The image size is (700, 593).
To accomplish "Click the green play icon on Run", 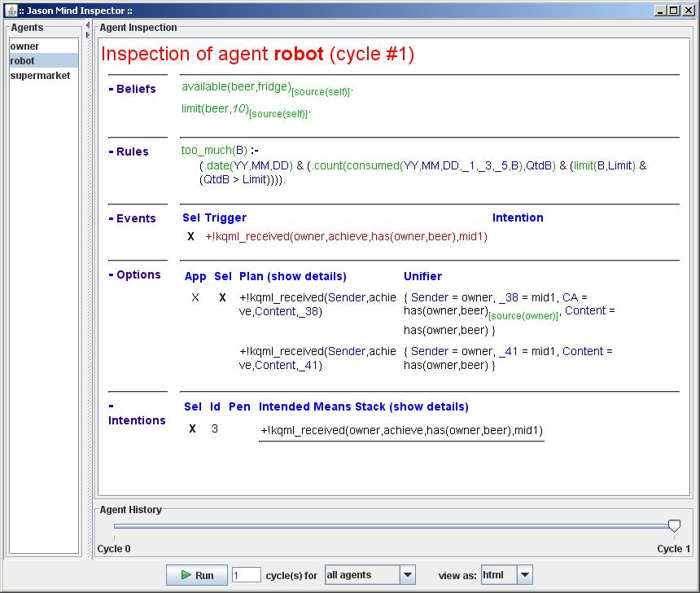I will [x=186, y=575].
